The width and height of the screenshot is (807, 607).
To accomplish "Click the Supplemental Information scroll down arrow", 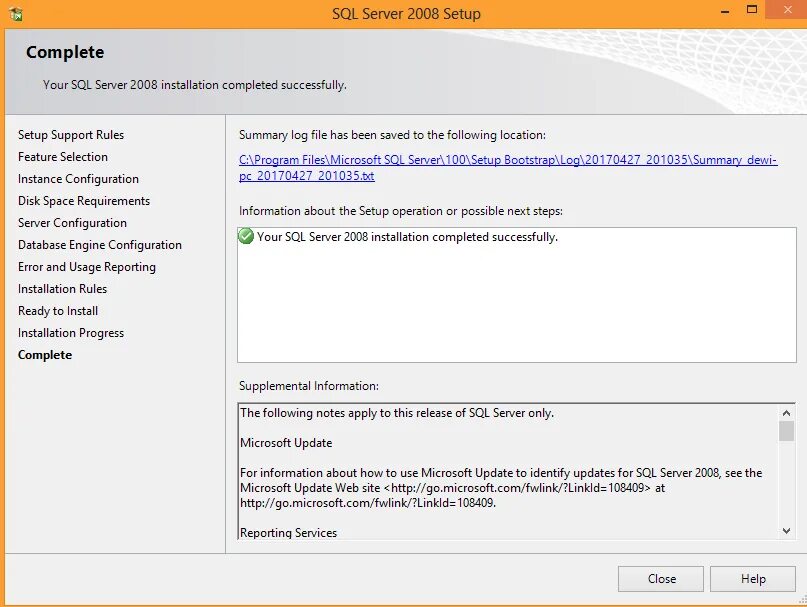I will pos(786,531).
